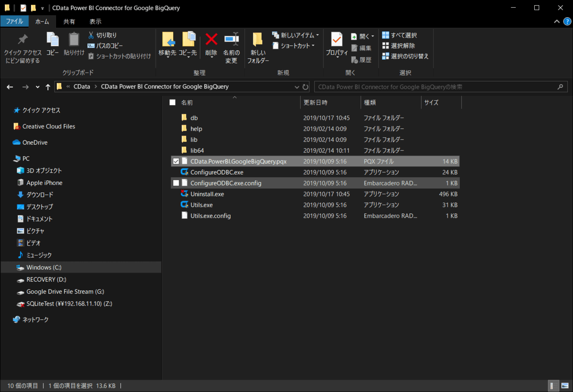Collapse the ribbon with the chevron
The height and width of the screenshot is (392, 573).
click(556, 21)
